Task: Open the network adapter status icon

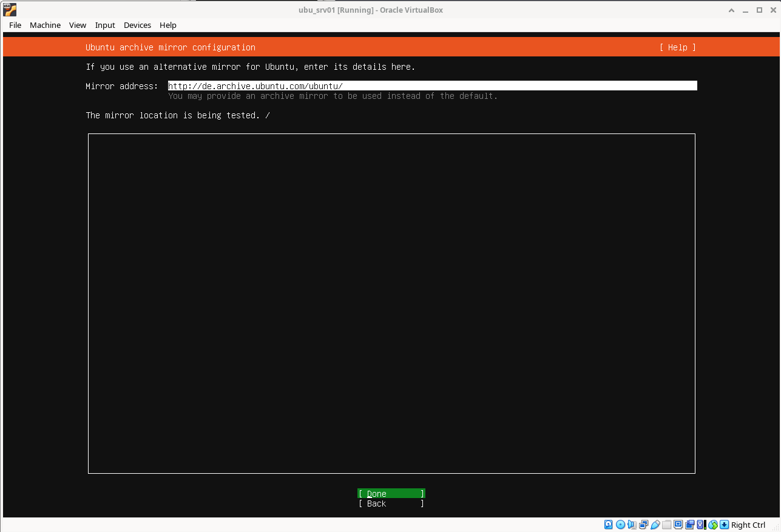Action: pyautogui.click(x=643, y=525)
